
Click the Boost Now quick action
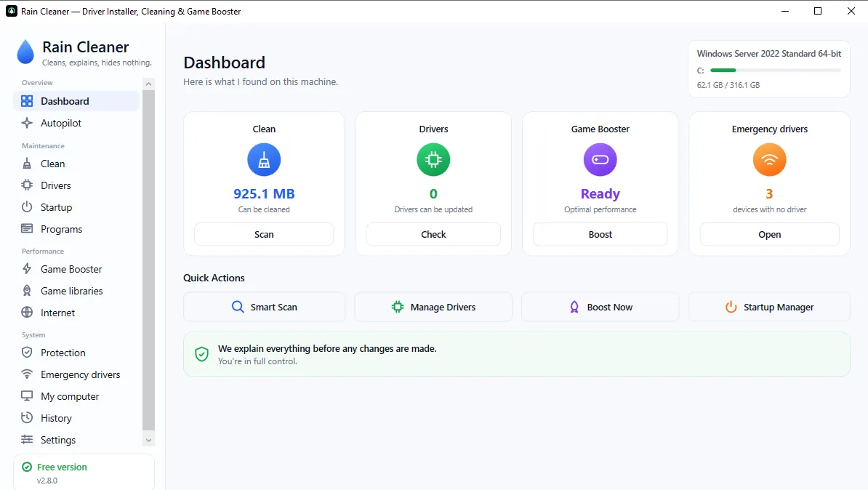tap(600, 307)
